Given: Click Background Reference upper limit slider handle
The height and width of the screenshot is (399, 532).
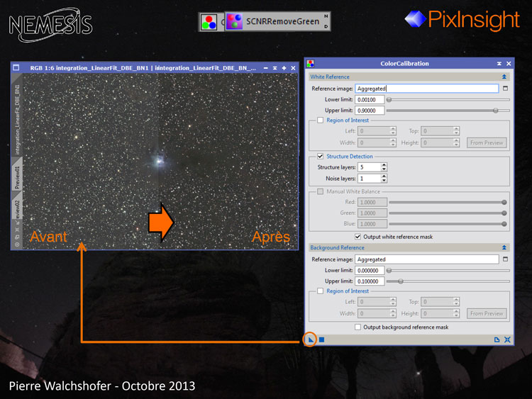Looking at the screenshot, I should tap(401, 281).
